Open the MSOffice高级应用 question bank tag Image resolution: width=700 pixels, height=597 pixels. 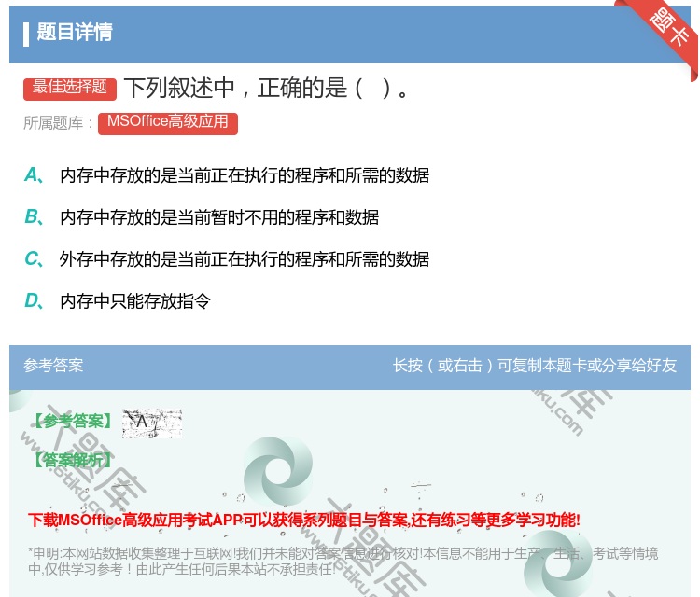click(x=168, y=123)
